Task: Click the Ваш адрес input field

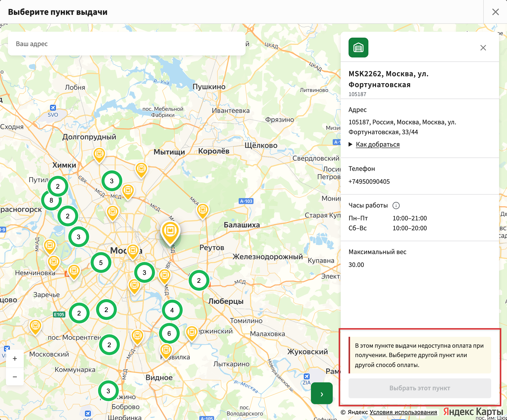Action: coord(127,44)
